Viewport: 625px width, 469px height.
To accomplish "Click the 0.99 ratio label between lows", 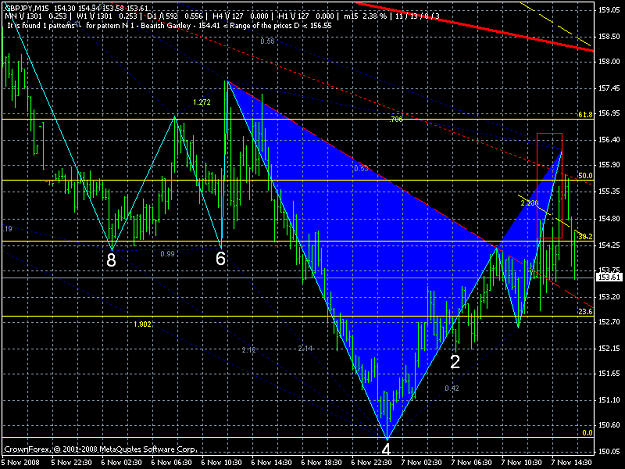I will (x=167, y=254).
